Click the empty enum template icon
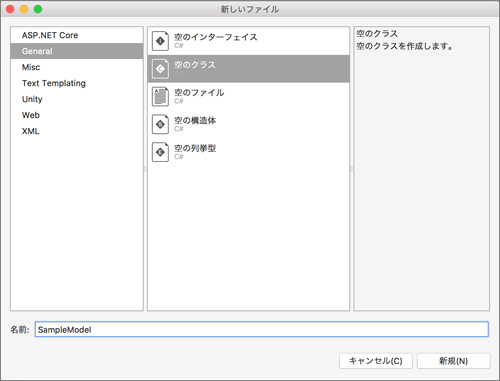The height and width of the screenshot is (381, 500). (160, 152)
